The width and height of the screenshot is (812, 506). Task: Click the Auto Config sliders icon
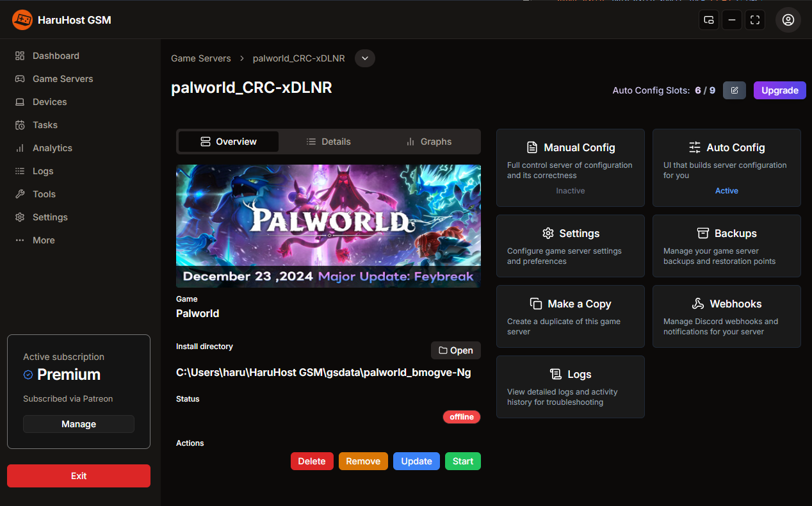(695, 147)
